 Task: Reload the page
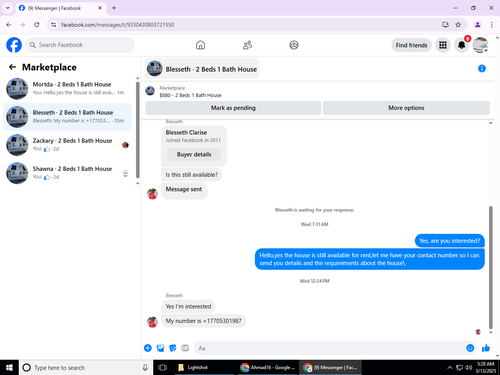37,25
